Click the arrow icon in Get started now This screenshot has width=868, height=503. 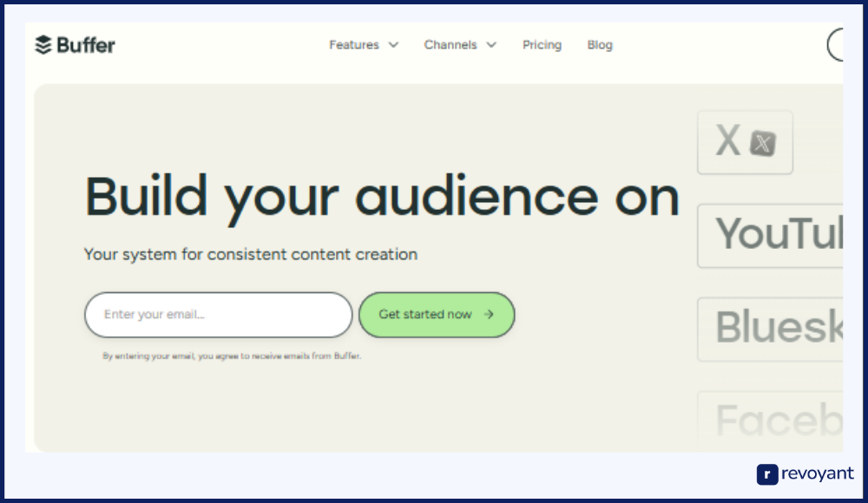click(489, 314)
